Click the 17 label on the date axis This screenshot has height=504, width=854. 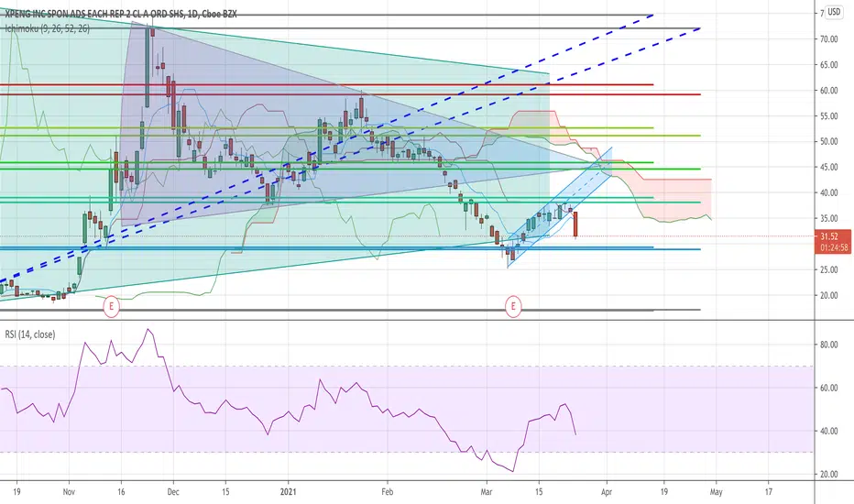point(769,492)
